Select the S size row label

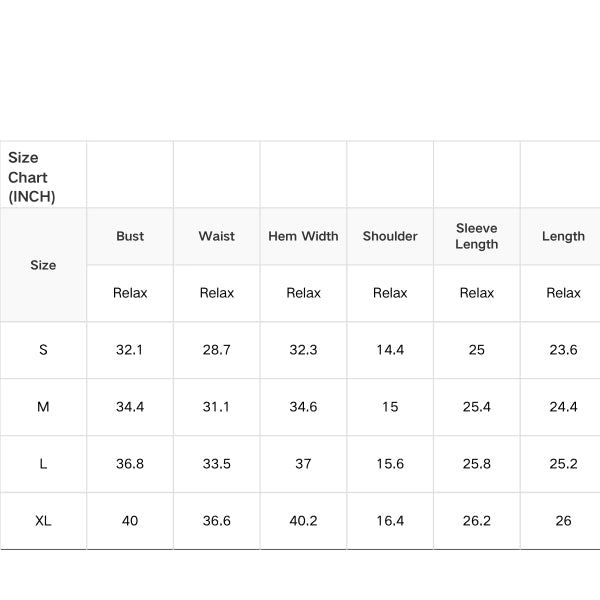43,350
